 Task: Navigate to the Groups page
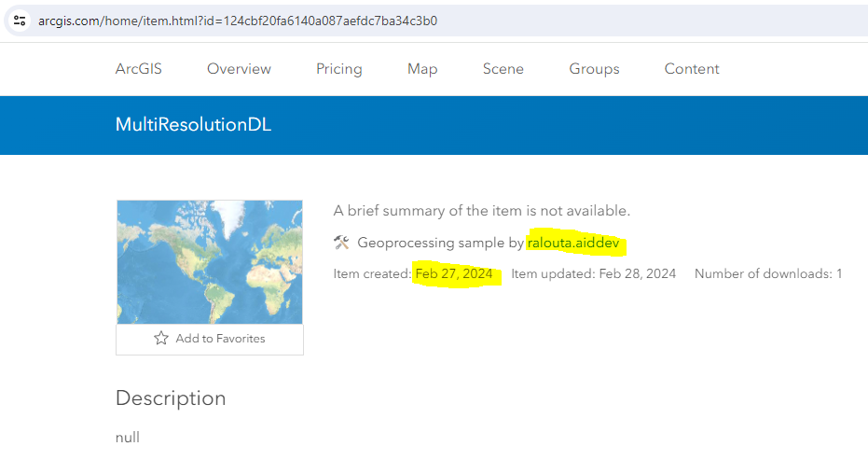tap(594, 69)
